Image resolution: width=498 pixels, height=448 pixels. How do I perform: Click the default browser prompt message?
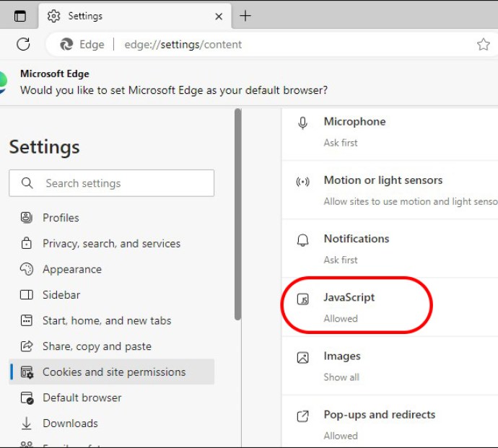[174, 90]
